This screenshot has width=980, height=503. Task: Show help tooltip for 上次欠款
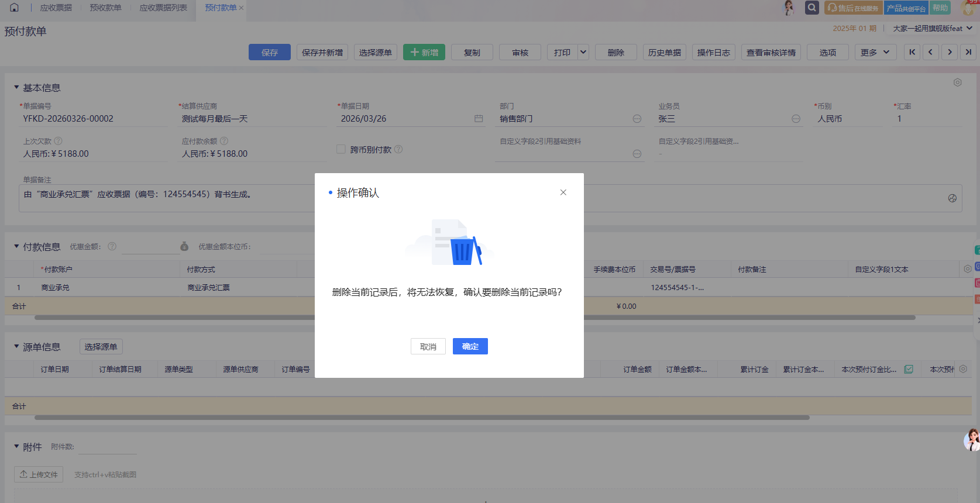tap(58, 141)
